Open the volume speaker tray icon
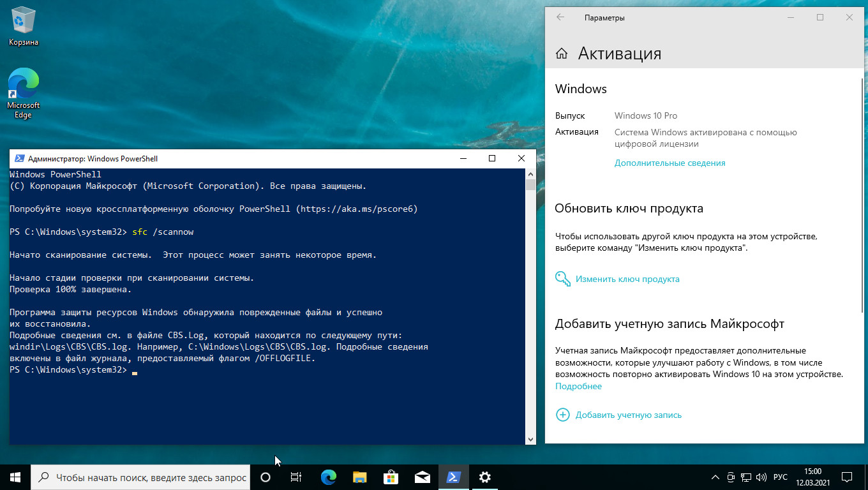Viewport: 868px width, 490px height. pyautogui.click(x=761, y=477)
